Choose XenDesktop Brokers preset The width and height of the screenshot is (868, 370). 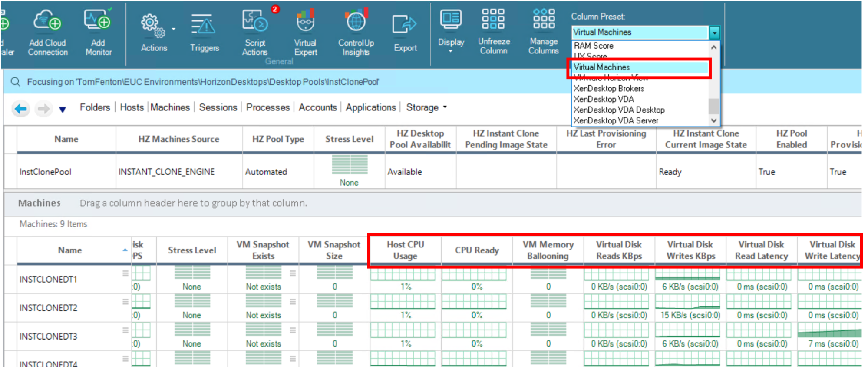click(609, 89)
